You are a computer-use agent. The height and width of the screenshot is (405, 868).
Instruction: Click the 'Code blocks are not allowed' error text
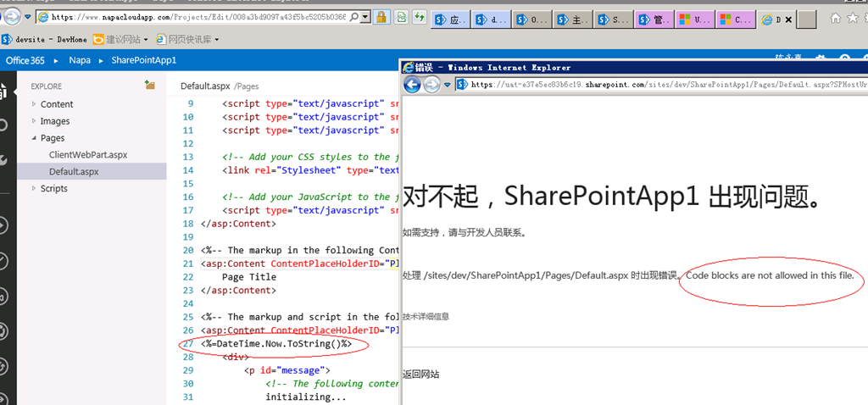pos(770,275)
